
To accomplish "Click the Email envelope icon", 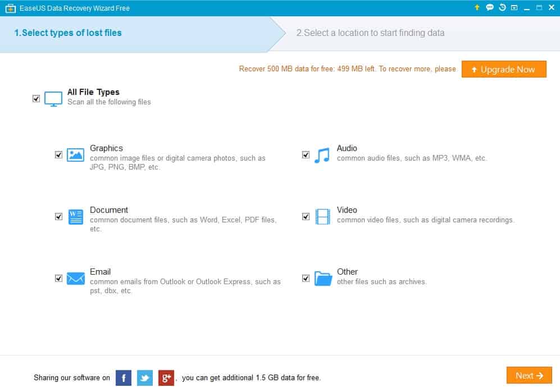I will 76,279.
